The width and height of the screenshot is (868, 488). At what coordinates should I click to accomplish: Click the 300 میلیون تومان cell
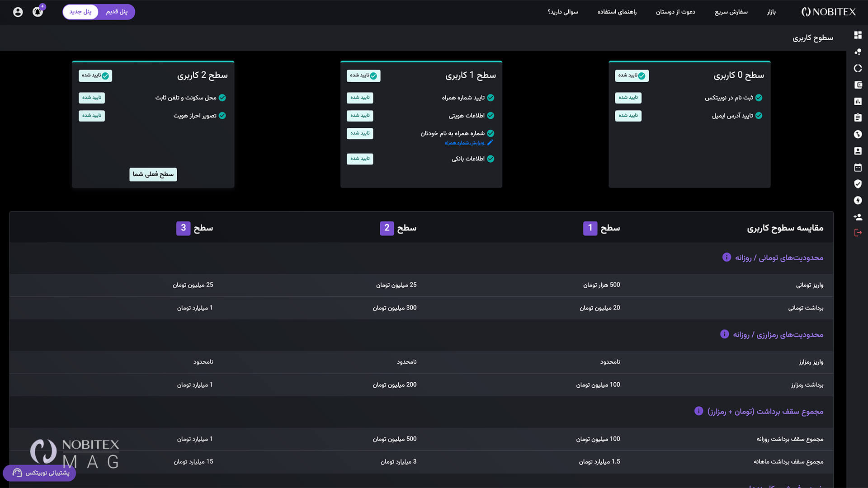pyautogui.click(x=395, y=308)
